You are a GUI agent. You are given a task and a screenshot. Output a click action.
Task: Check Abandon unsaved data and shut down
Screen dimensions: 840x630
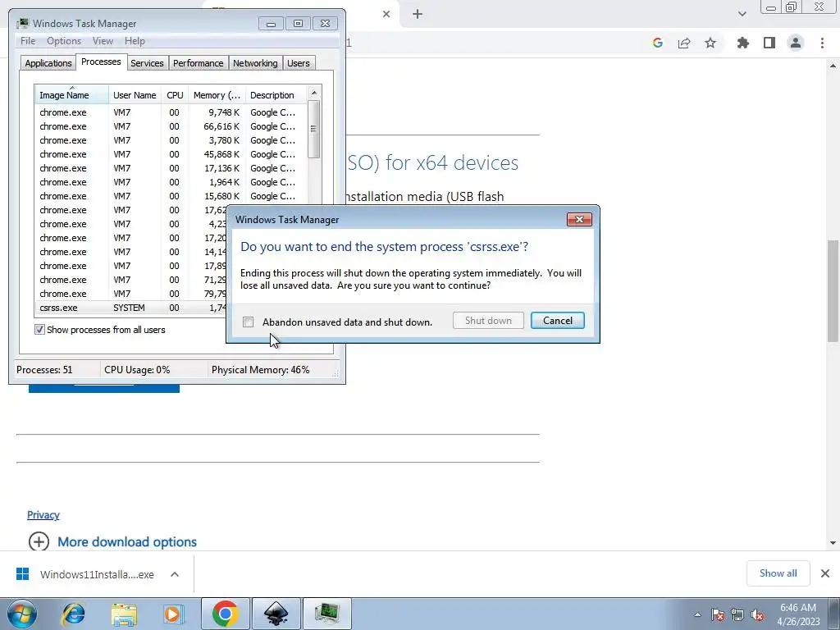pos(248,322)
